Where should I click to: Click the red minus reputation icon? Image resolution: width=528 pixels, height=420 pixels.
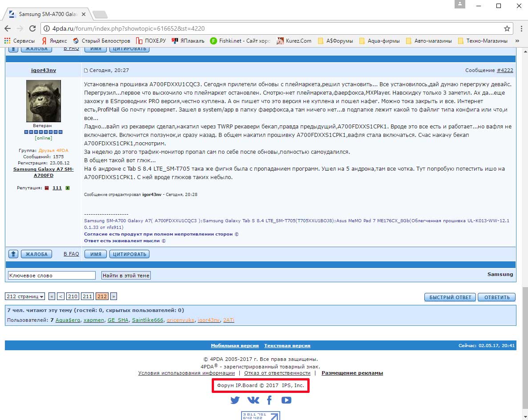[x=47, y=188]
